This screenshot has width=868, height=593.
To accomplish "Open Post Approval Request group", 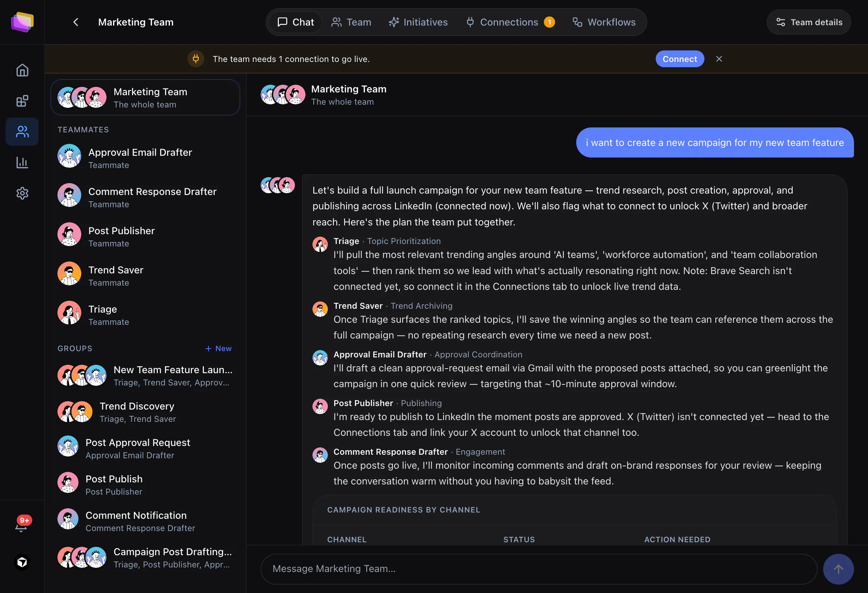I will click(x=145, y=448).
